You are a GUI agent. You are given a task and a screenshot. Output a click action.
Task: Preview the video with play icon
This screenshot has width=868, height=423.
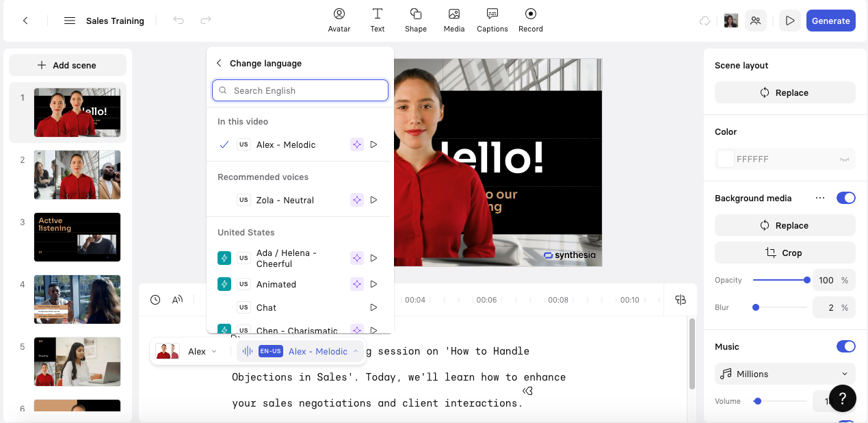tap(790, 21)
